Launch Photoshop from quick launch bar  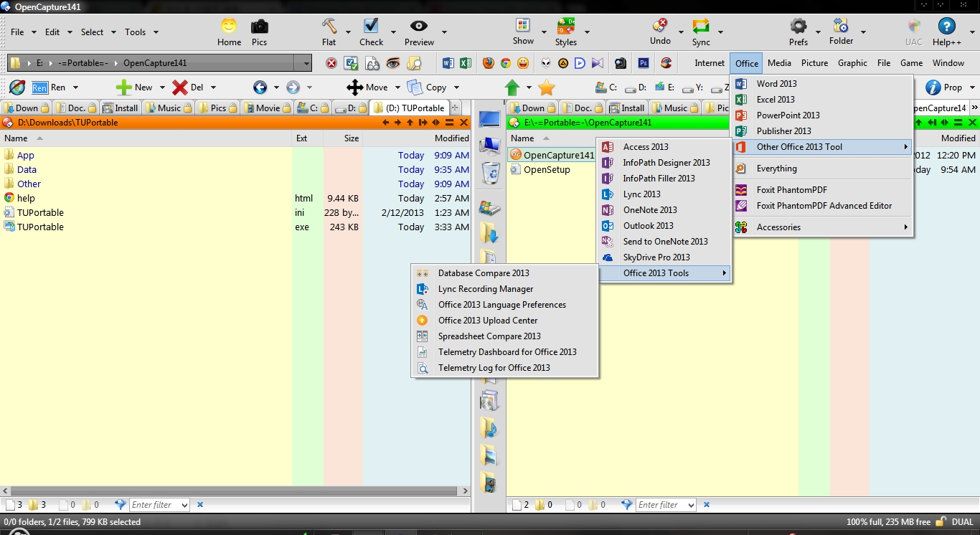(x=644, y=63)
